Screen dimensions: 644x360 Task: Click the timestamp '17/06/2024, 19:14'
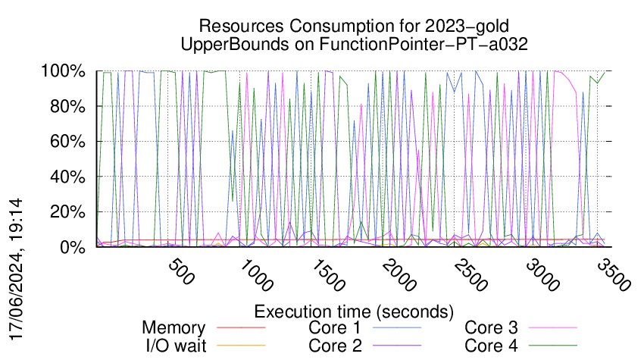pos(16,270)
